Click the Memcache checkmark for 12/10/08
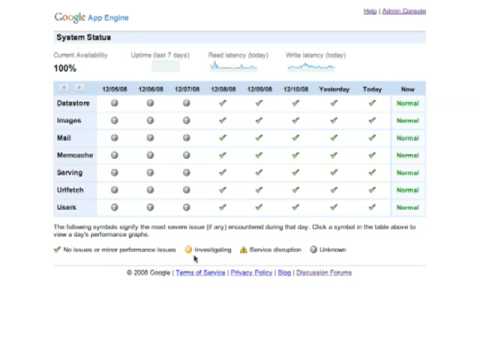Screen dimensions: 480x360 (296, 155)
